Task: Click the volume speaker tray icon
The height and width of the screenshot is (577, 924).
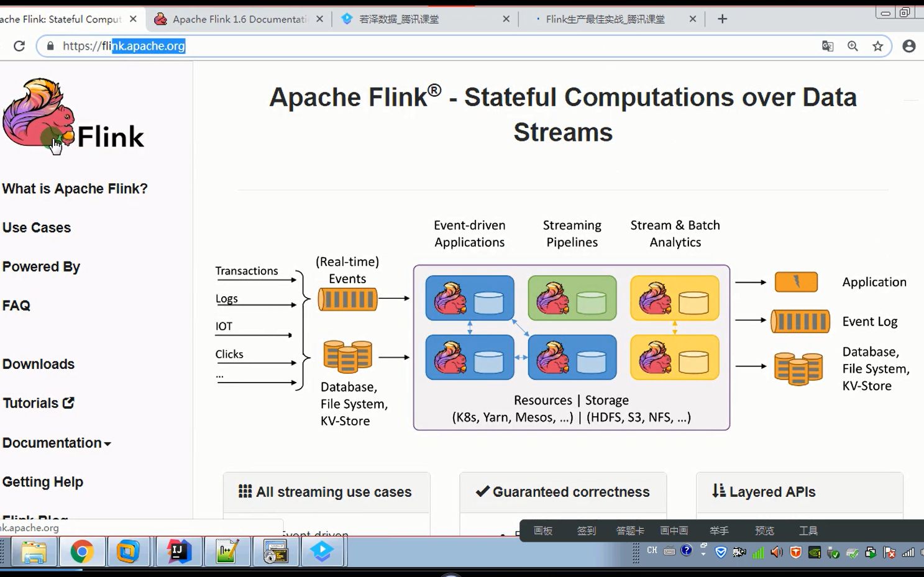Action: (777, 552)
